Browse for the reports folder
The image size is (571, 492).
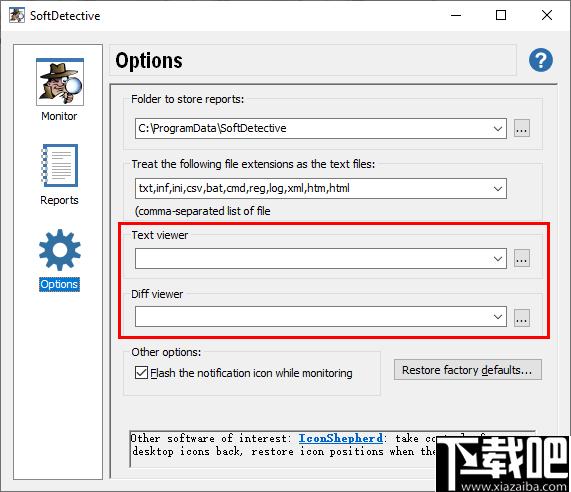[x=521, y=129]
